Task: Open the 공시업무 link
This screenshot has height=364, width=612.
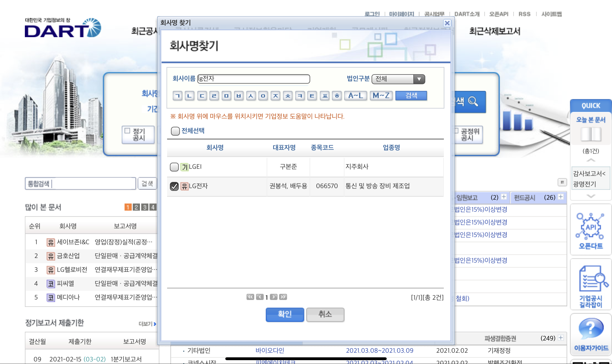Action: click(x=434, y=14)
